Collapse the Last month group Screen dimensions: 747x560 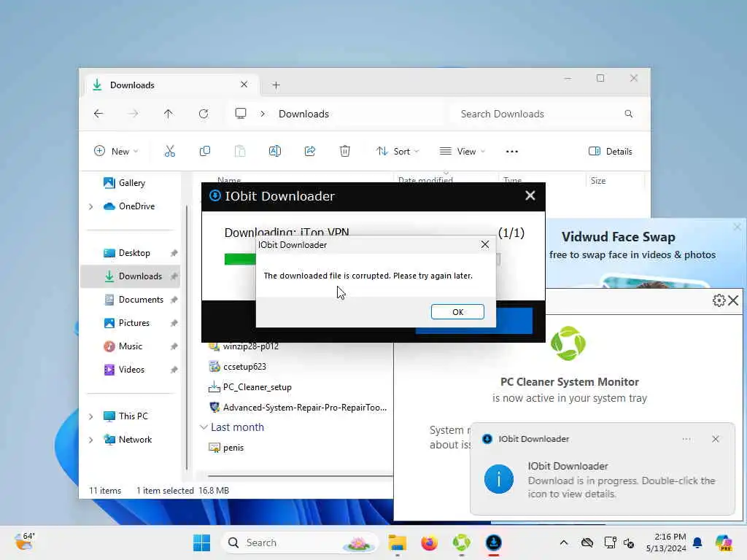(204, 427)
